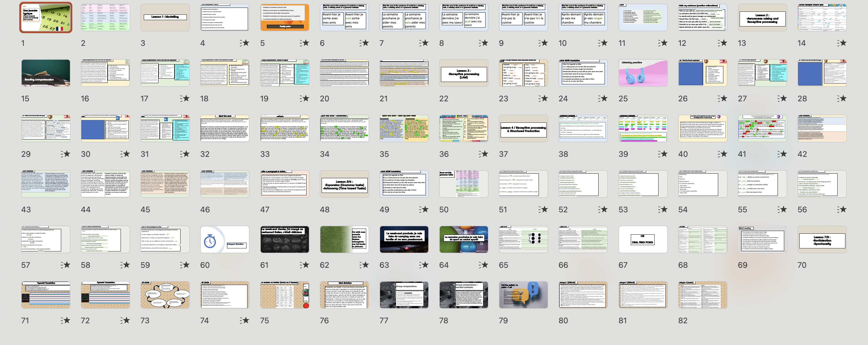Select the 'Une journée typique' title slide thumbnail
This screenshot has width=868, height=345.
[x=46, y=17]
